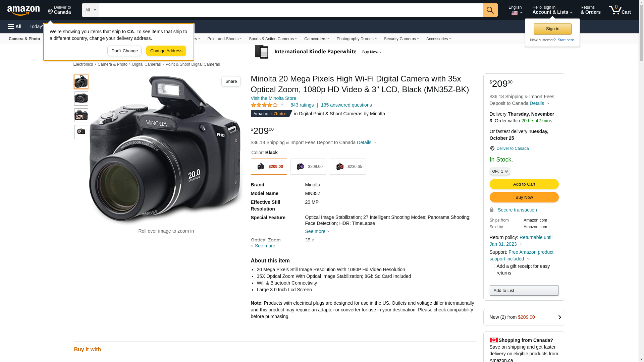The width and height of the screenshot is (644, 362).
Task: Select the second camera thumbnail image
Action: click(x=81, y=99)
